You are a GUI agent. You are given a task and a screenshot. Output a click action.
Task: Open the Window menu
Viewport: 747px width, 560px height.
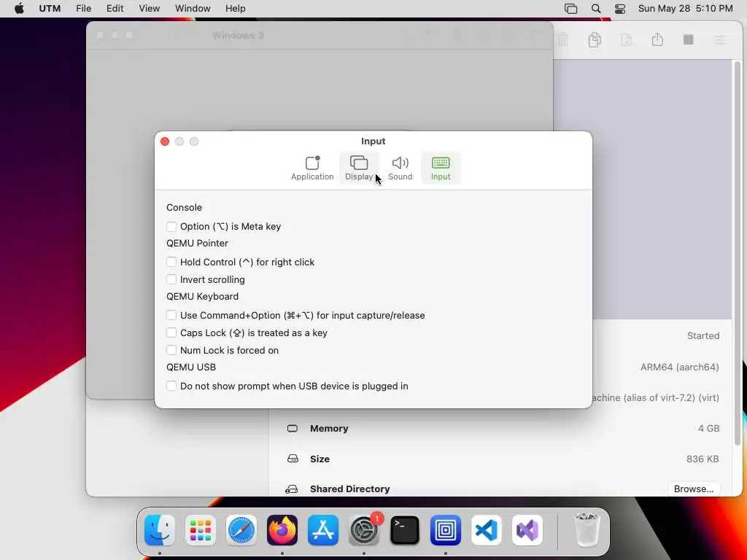click(x=193, y=9)
